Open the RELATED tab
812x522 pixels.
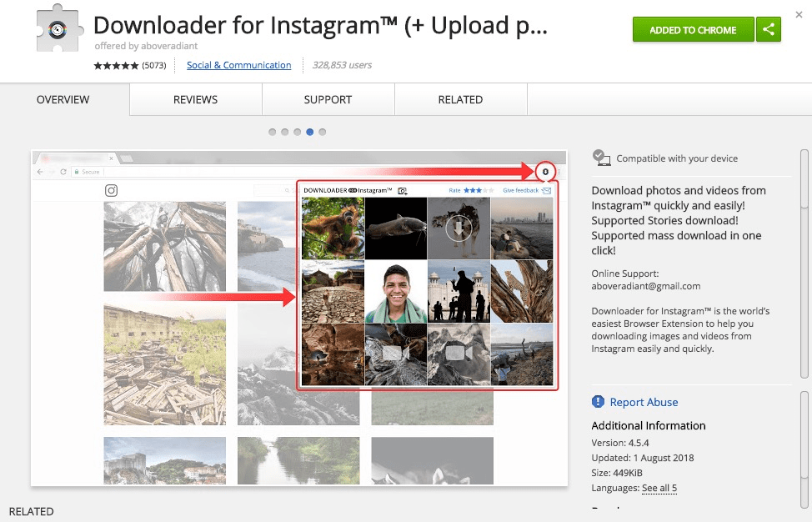coord(460,99)
